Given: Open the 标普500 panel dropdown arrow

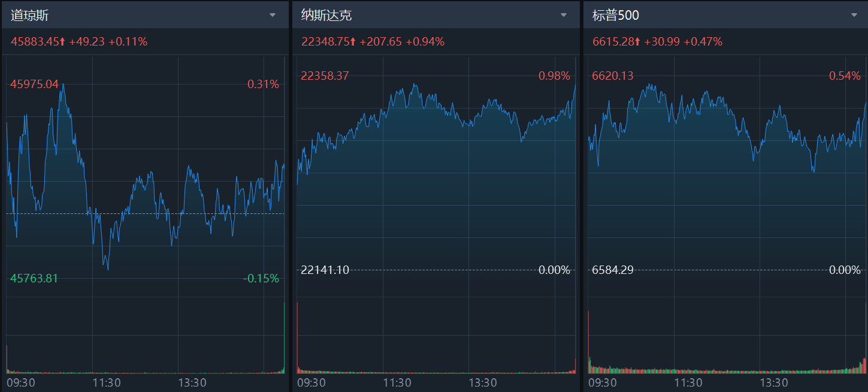Looking at the screenshot, I should [854, 15].
